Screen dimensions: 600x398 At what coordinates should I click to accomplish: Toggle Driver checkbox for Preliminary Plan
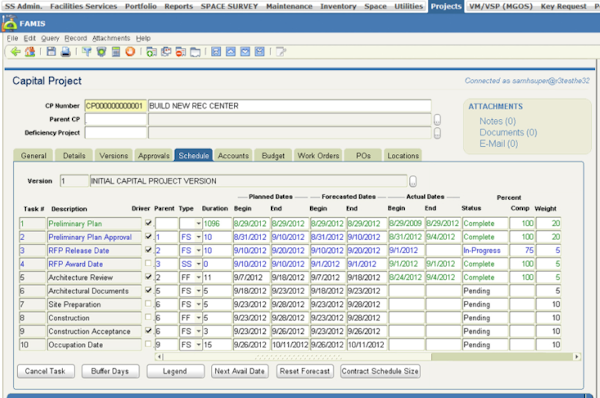click(148, 223)
